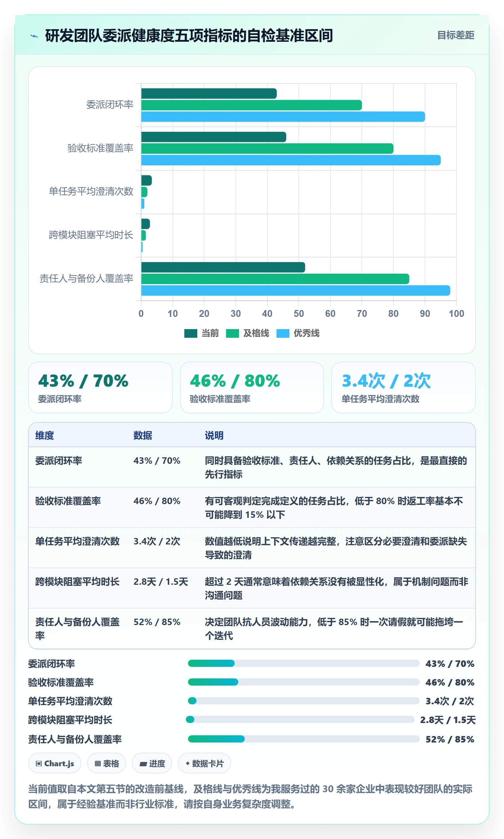Click the 50 tick on the chart axis
The height and width of the screenshot is (839, 504).
pyautogui.click(x=299, y=314)
